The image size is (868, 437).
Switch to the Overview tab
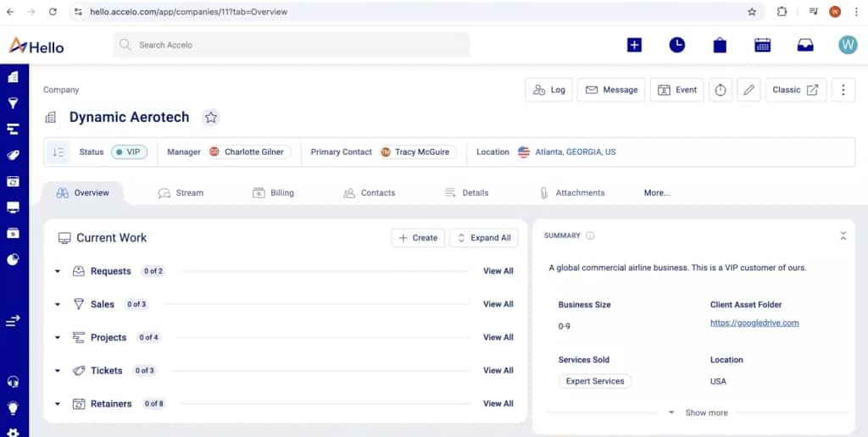click(83, 193)
